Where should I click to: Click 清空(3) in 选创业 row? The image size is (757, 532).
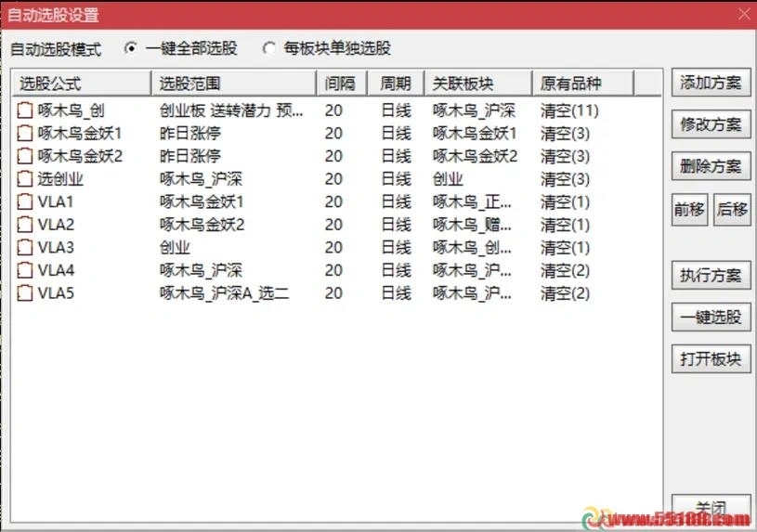click(x=565, y=179)
